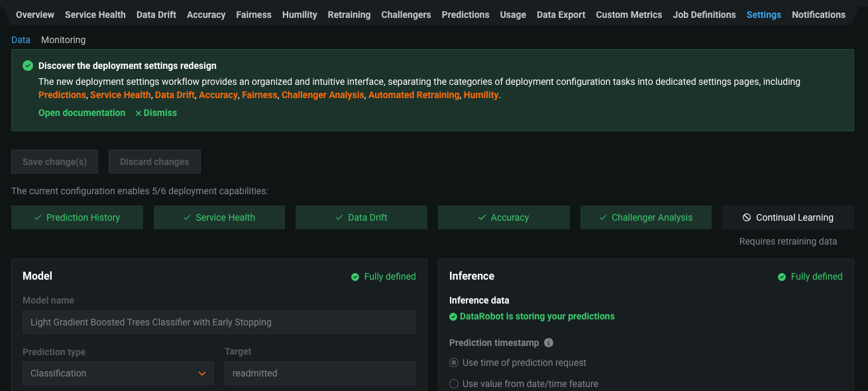
Task: Click the Model name input field
Action: click(x=219, y=322)
